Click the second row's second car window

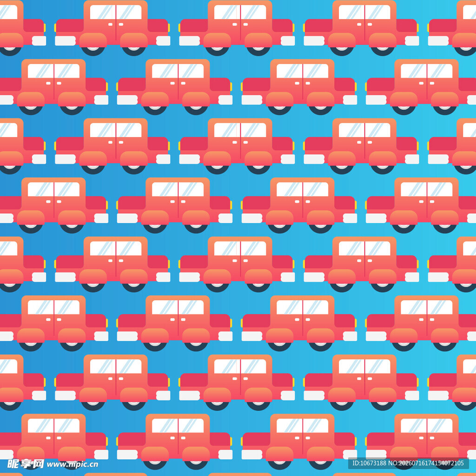(178, 71)
